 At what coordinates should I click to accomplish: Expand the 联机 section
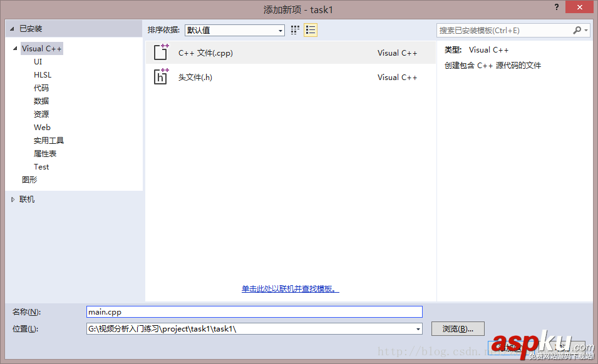coord(13,200)
